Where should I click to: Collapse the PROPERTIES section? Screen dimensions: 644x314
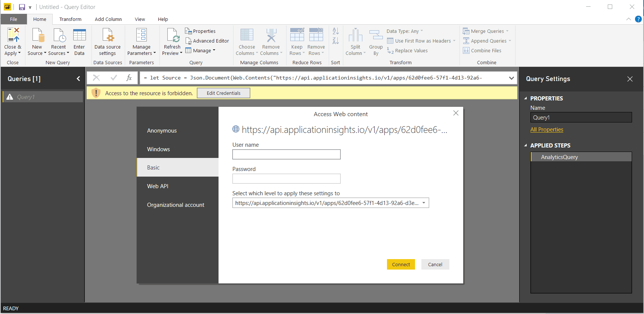point(526,99)
